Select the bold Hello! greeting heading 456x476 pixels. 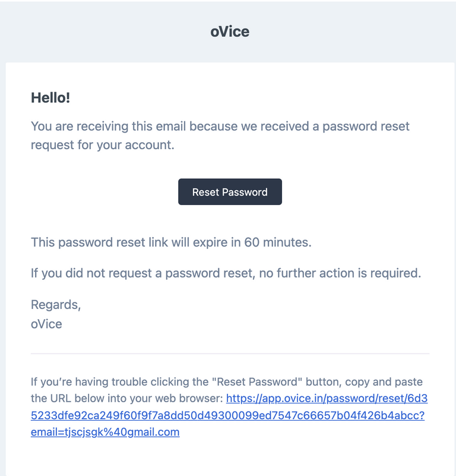point(50,97)
